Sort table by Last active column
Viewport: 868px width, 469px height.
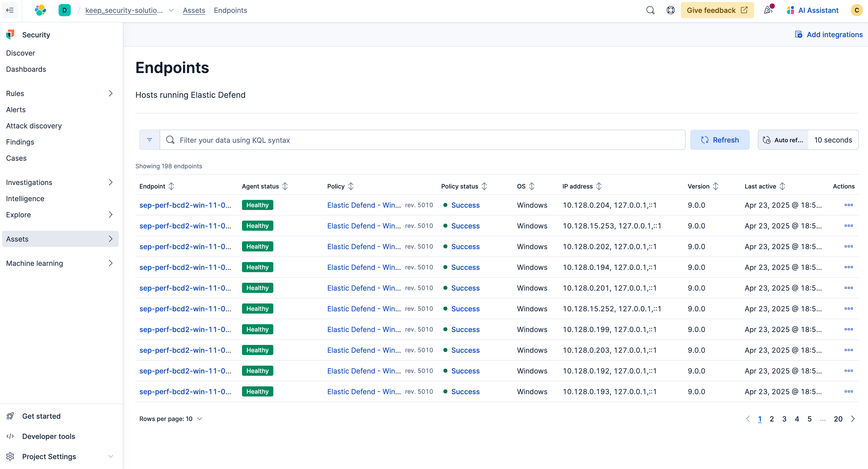[782, 186]
